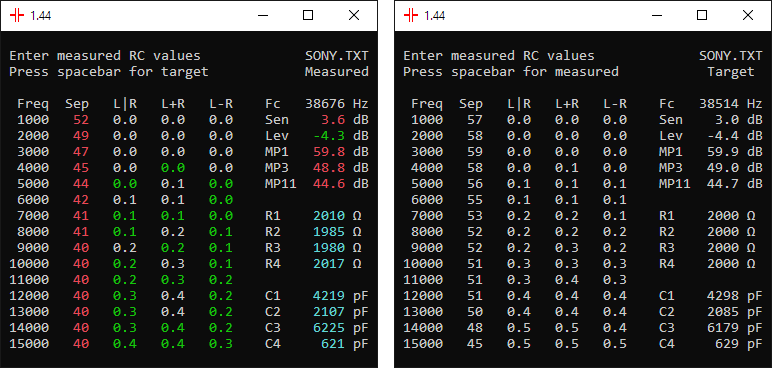Maximize the Measured window
Image resolution: width=772 pixels, height=368 pixels.
click(308, 16)
